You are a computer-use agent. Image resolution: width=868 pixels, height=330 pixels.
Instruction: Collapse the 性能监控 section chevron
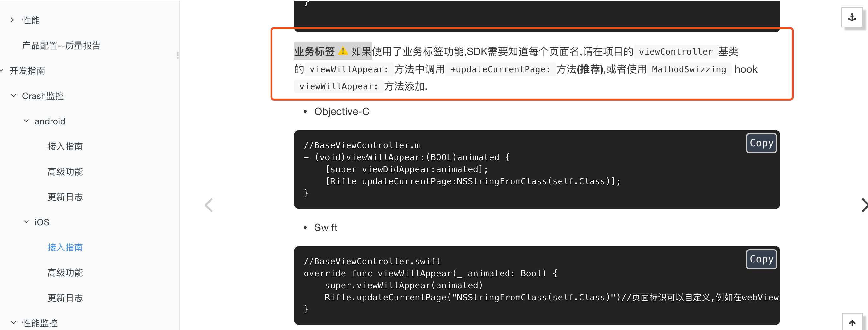click(x=14, y=323)
